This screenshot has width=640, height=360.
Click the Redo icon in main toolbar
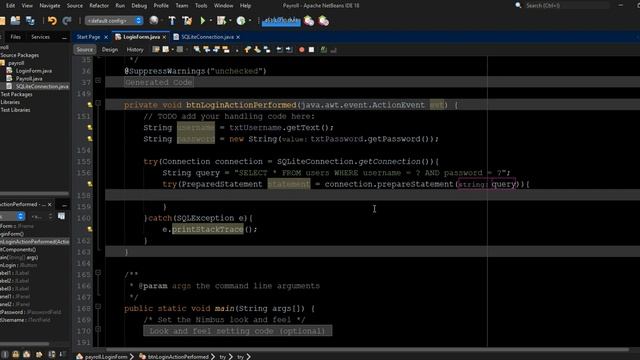(67, 20)
